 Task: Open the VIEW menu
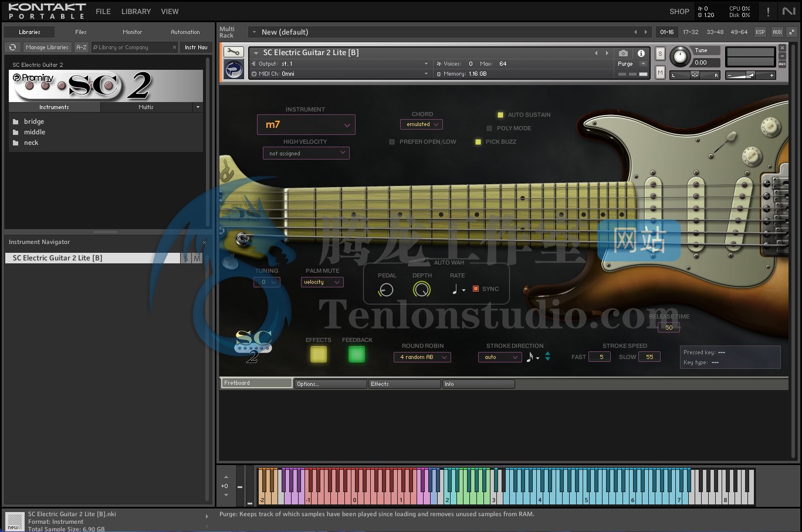pos(170,11)
